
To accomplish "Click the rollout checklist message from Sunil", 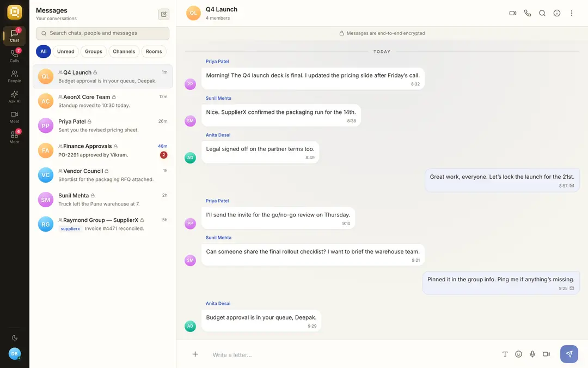I will tap(313, 255).
